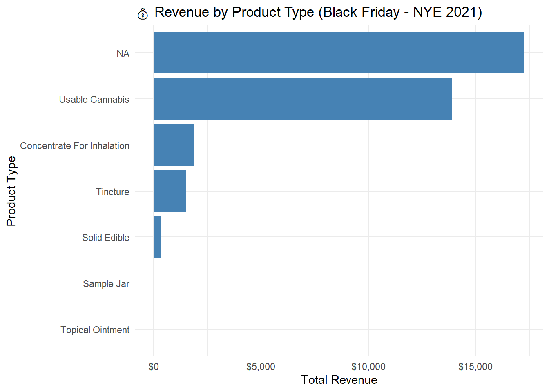
Task: Select the $5,000 x-axis tick label
Action: pos(261,367)
